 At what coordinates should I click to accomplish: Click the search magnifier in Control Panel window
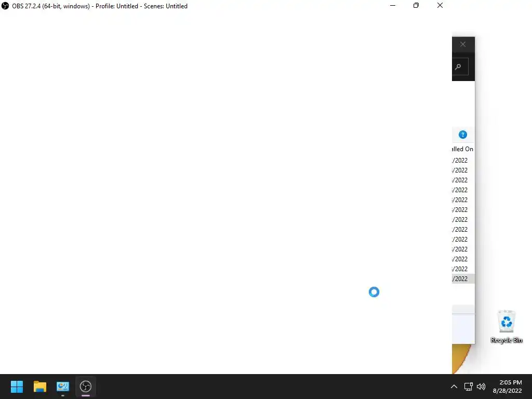pos(458,66)
